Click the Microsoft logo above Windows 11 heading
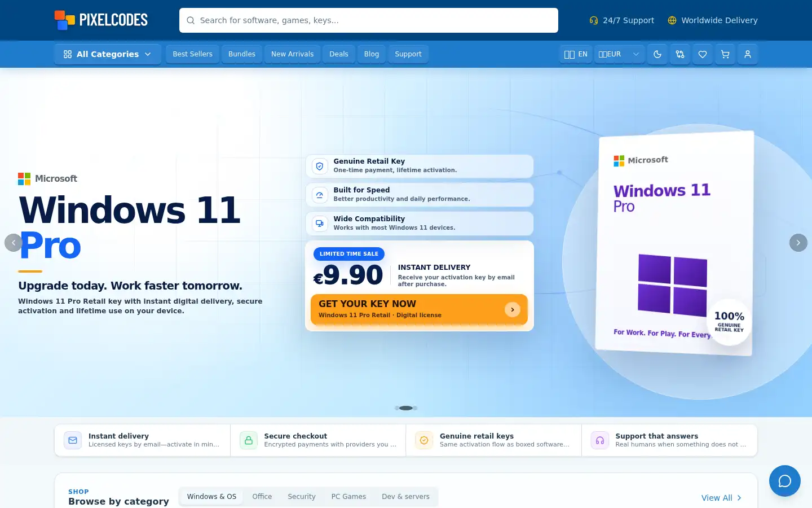Image resolution: width=812 pixels, height=508 pixels. click(x=47, y=179)
